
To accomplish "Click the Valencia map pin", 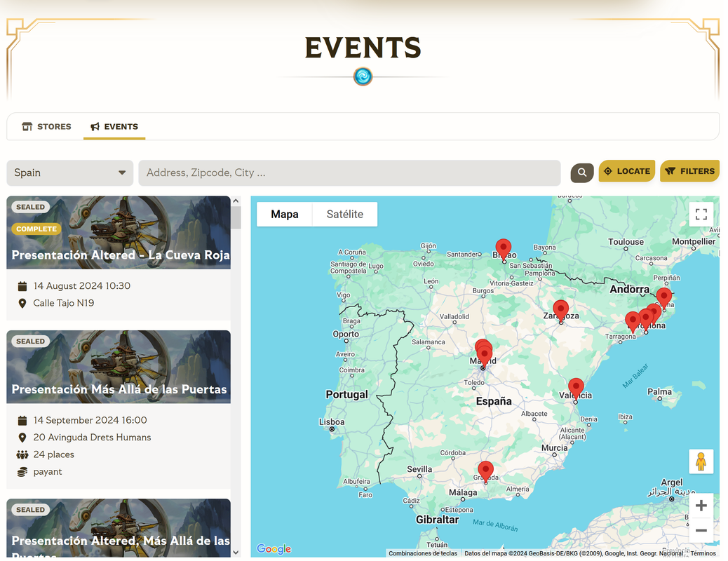I will [x=576, y=387].
